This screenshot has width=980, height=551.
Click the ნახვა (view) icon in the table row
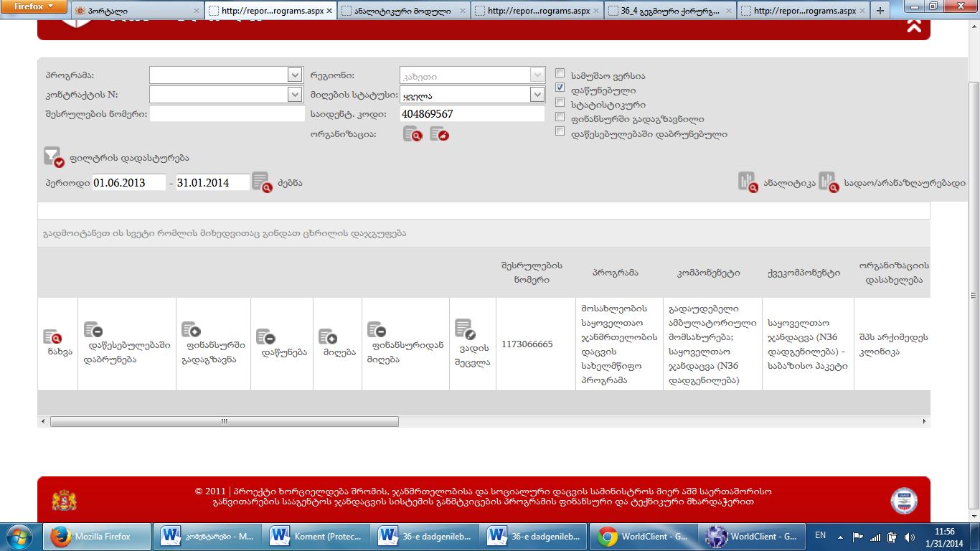point(52,337)
